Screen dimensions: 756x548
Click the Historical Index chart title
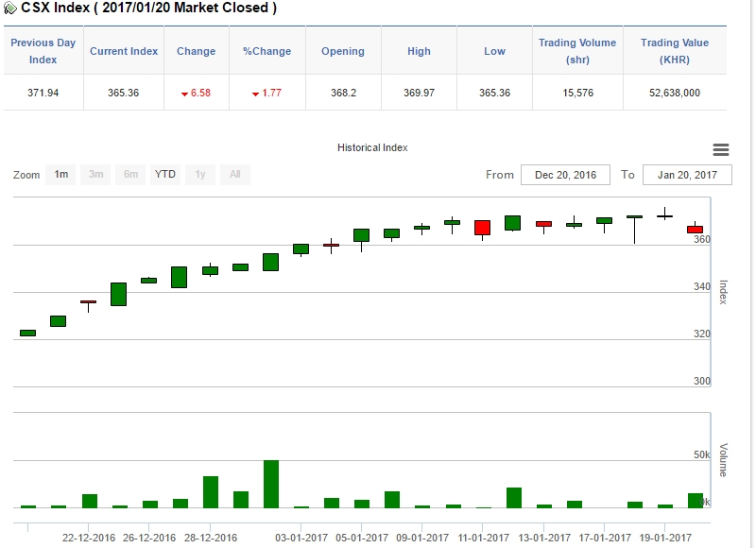pyautogui.click(x=372, y=147)
